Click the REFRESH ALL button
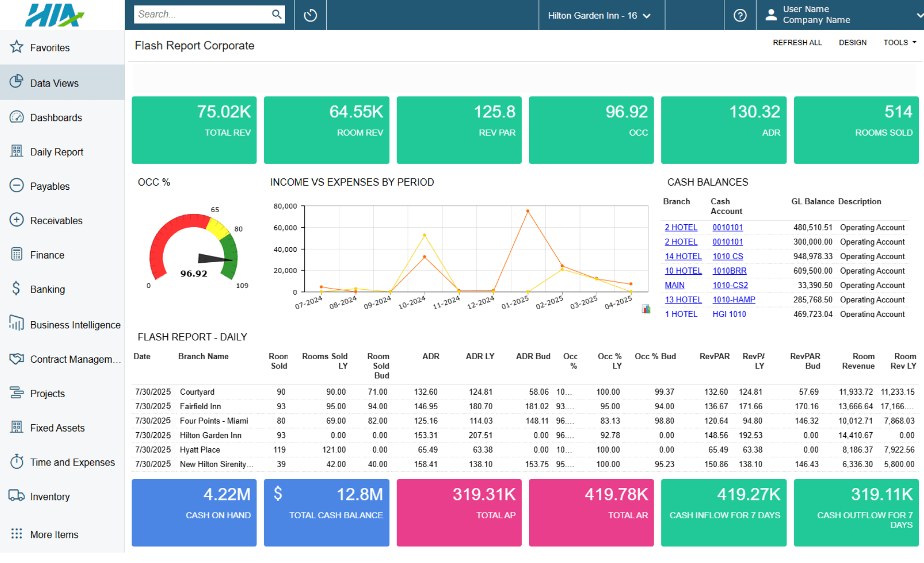 click(797, 42)
